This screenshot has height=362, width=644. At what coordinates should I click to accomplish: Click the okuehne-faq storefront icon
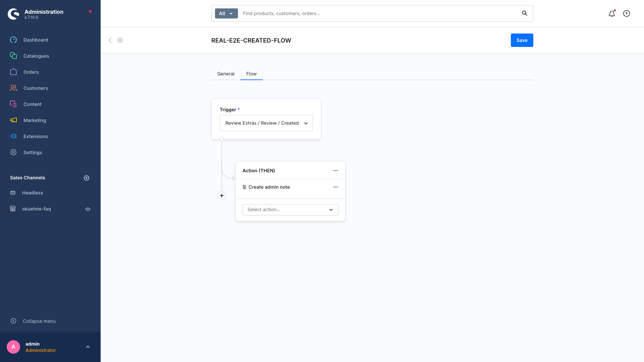13,209
